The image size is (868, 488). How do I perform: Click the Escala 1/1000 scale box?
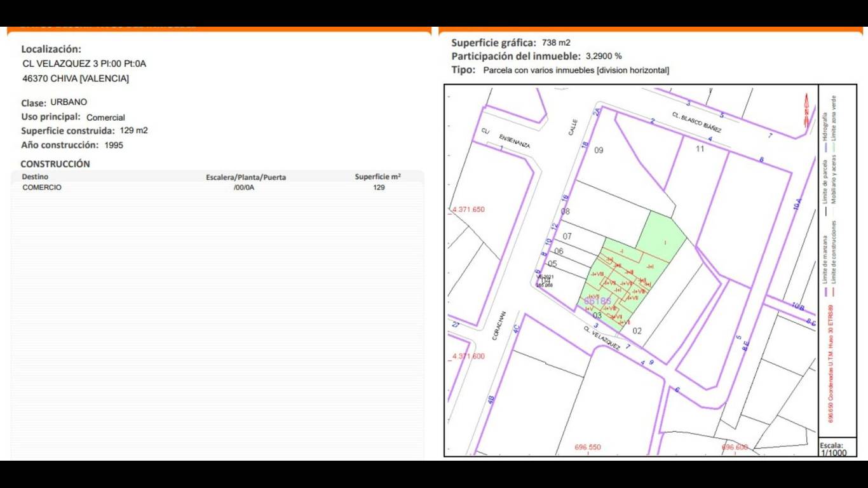837,449
